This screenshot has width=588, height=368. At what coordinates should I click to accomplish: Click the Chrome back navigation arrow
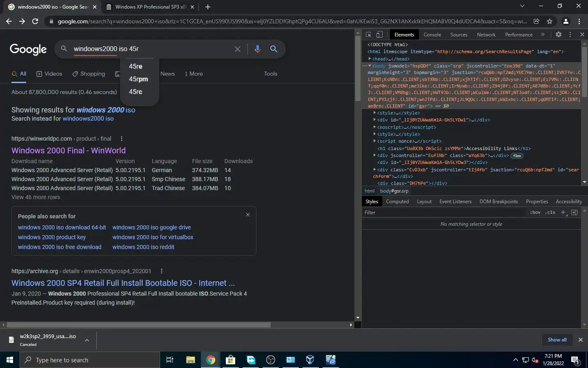(x=9, y=21)
